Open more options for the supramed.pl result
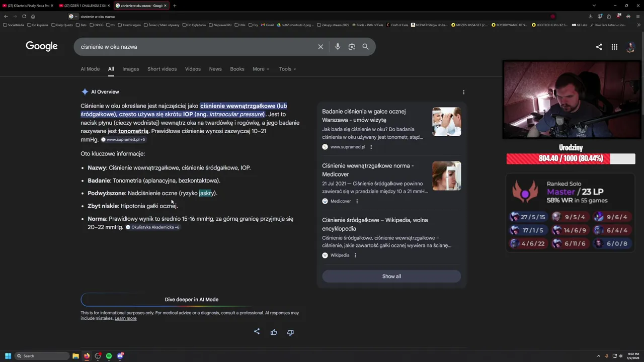The image size is (644, 362). point(371,147)
